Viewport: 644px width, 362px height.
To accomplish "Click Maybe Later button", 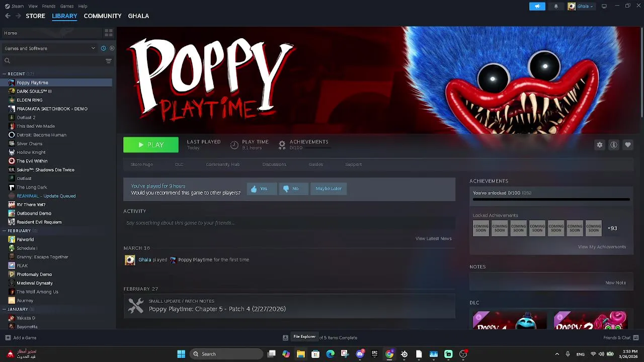I will click(x=329, y=189).
